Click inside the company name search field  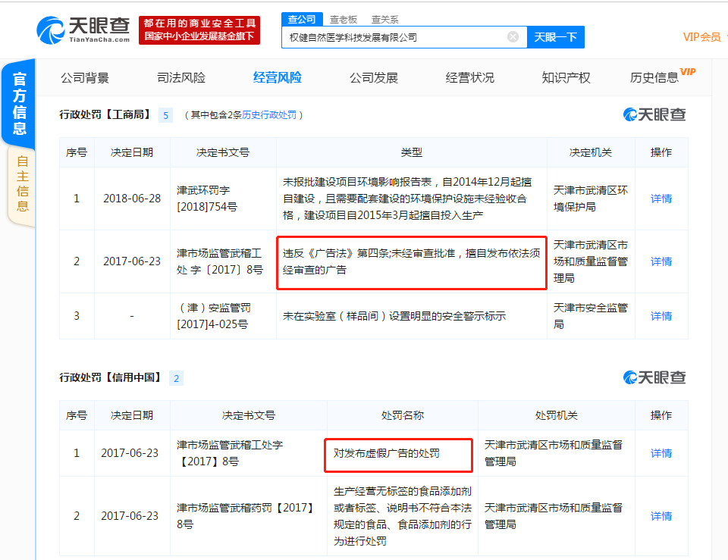pyautogui.click(x=402, y=36)
